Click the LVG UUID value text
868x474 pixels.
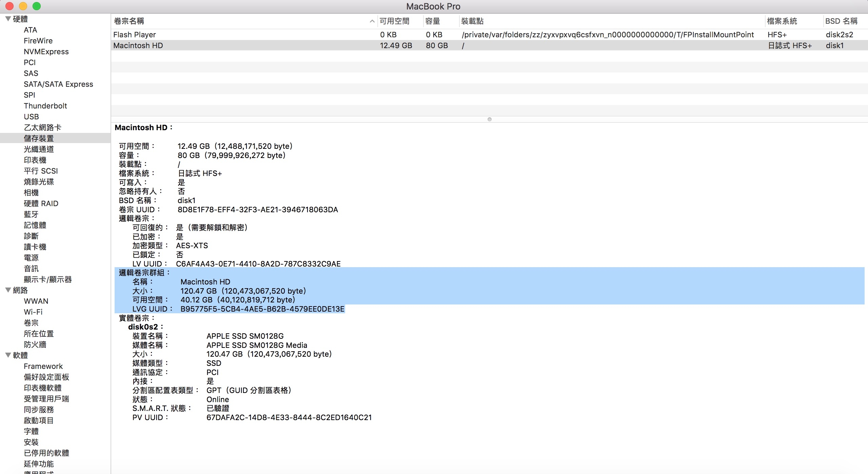click(x=262, y=309)
